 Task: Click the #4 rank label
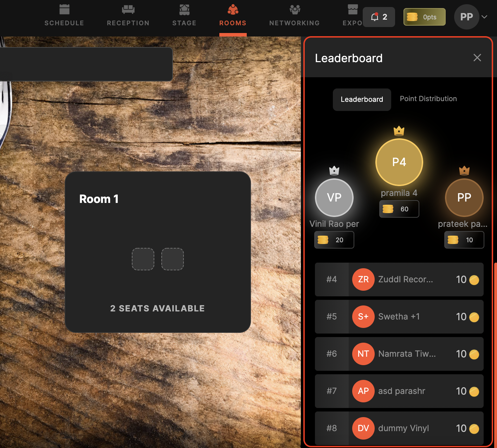click(x=331, y=279)
